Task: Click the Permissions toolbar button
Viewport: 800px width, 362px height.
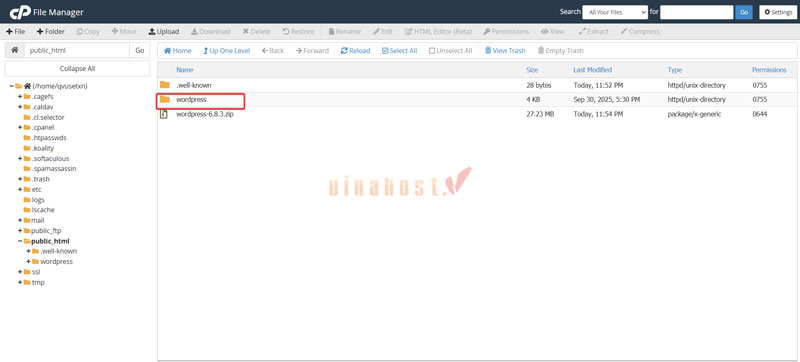Action: [506, 32]
